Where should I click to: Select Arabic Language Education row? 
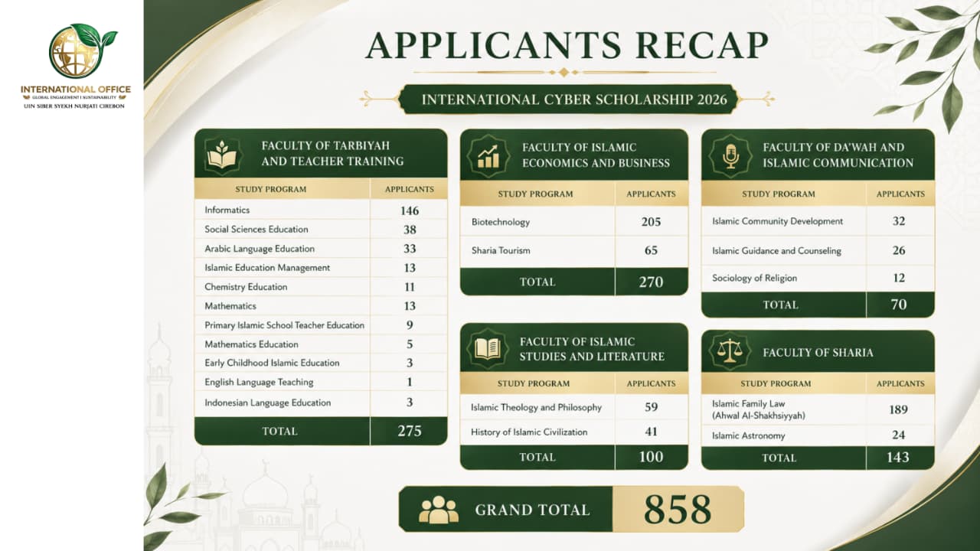[321, 249]
